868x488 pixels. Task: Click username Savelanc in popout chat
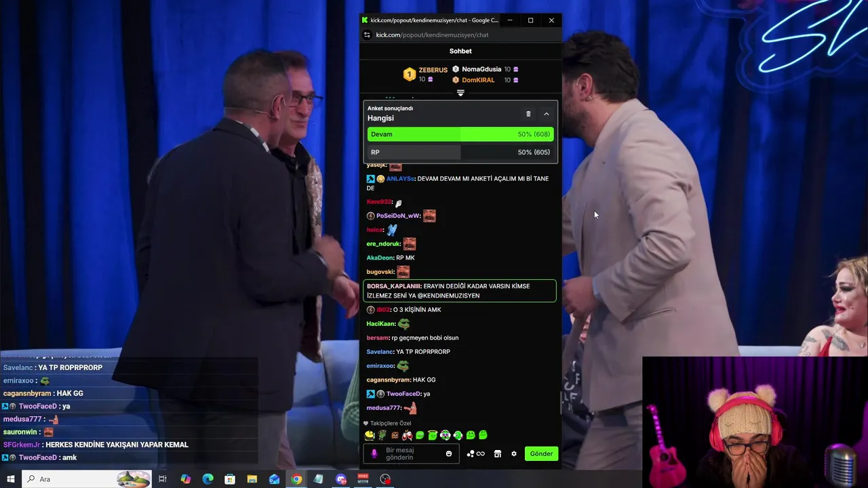point(380,352)
